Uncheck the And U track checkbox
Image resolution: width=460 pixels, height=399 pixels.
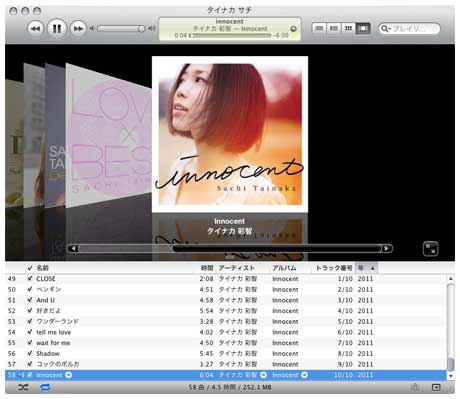tap(30, 300)
